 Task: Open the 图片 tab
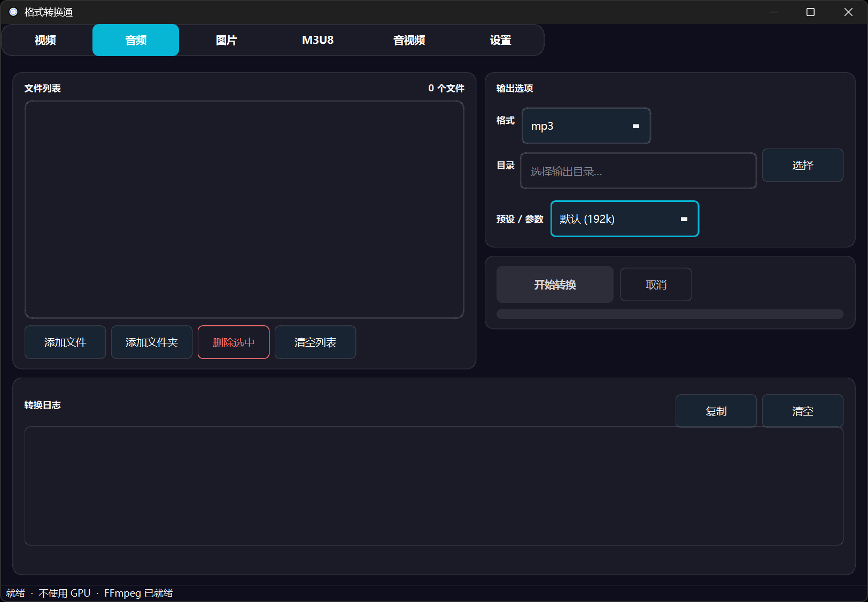coord(226,40)
